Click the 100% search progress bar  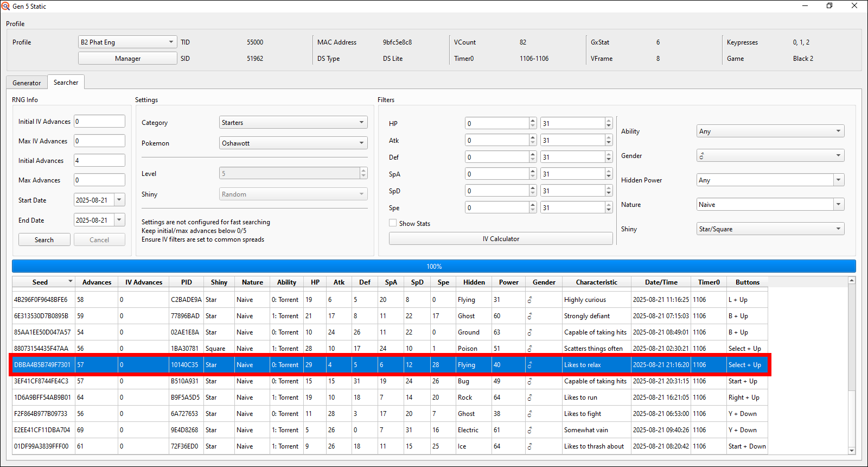point(433,266)
